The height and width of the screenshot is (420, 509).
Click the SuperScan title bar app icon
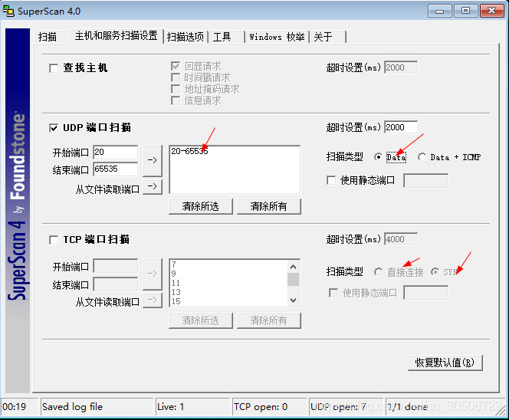click(x=8, y=11)
